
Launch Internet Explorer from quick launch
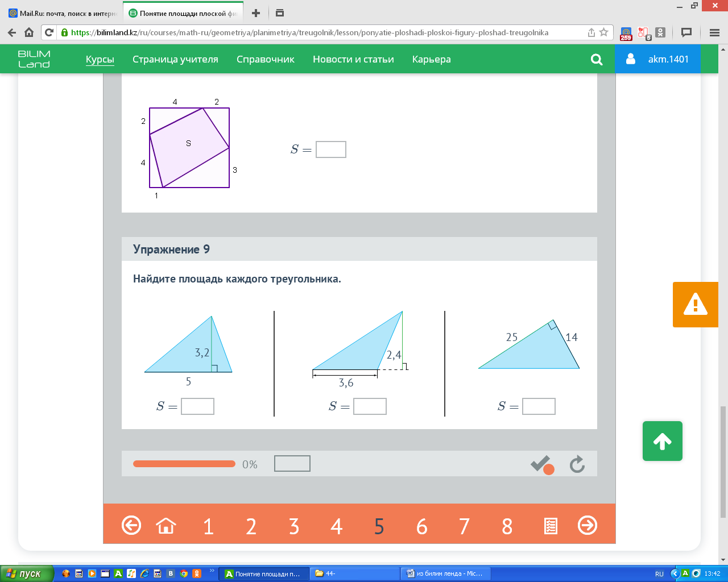144,573
